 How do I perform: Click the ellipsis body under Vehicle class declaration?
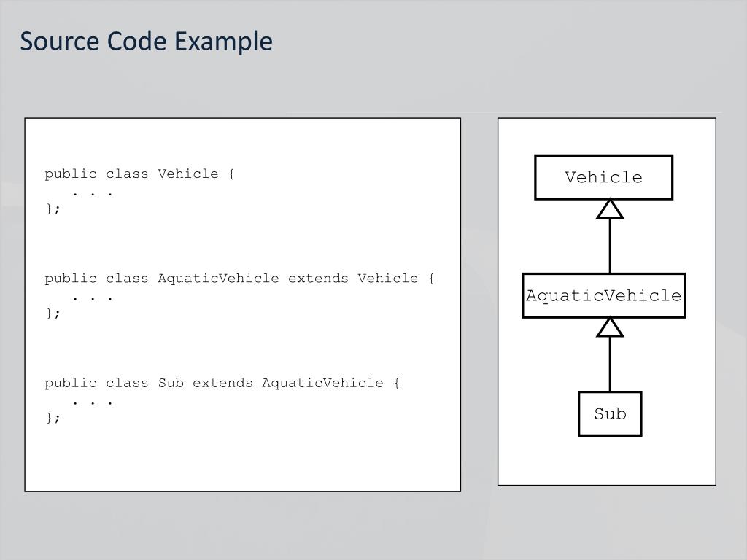click(93, 194)
